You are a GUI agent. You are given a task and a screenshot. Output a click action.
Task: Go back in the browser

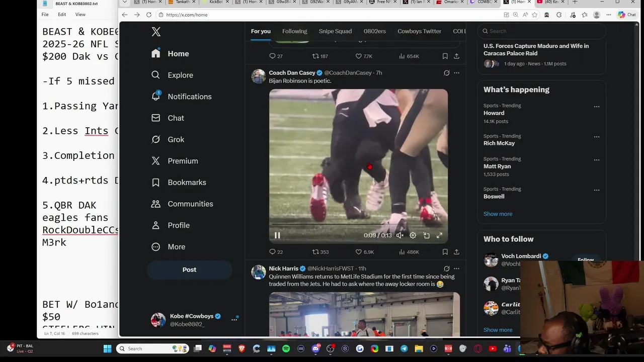(125, 15)
